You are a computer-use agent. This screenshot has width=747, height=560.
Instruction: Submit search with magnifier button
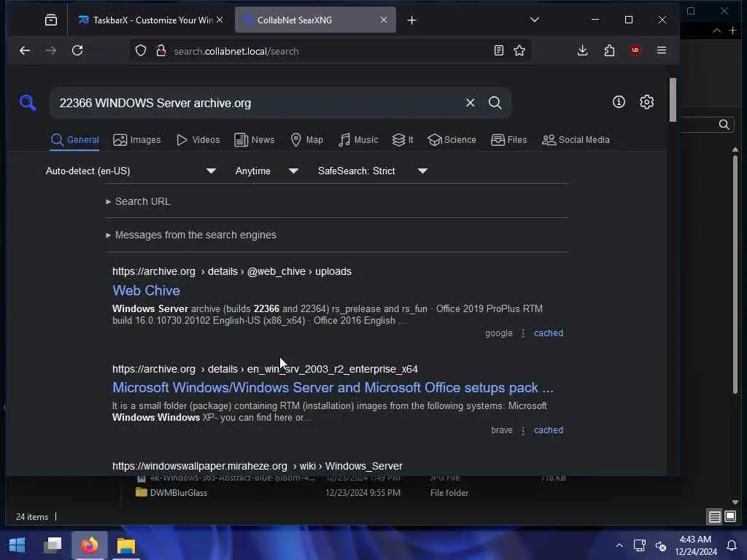pos(495,103)
